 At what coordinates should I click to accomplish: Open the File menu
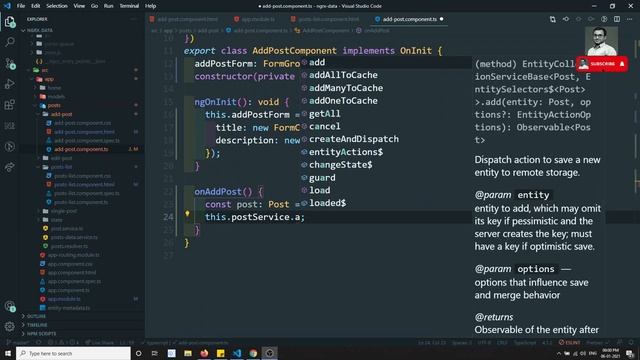click(x=21, y=6)
